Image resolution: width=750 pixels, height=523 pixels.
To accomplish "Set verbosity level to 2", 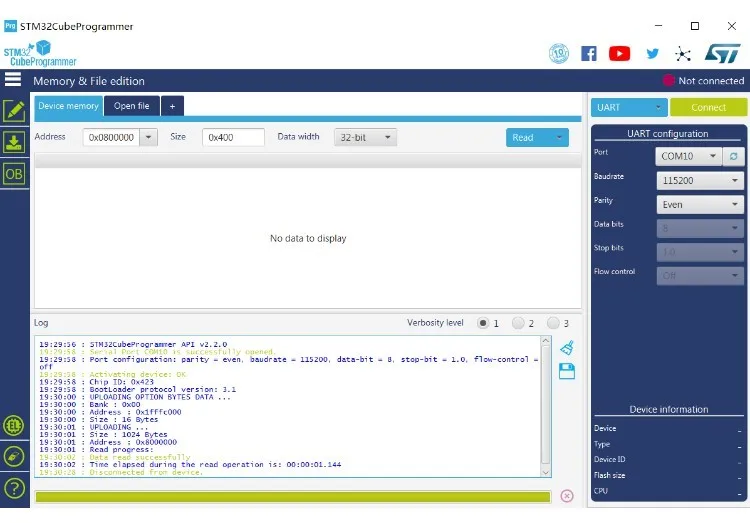I will click(518, 323).
